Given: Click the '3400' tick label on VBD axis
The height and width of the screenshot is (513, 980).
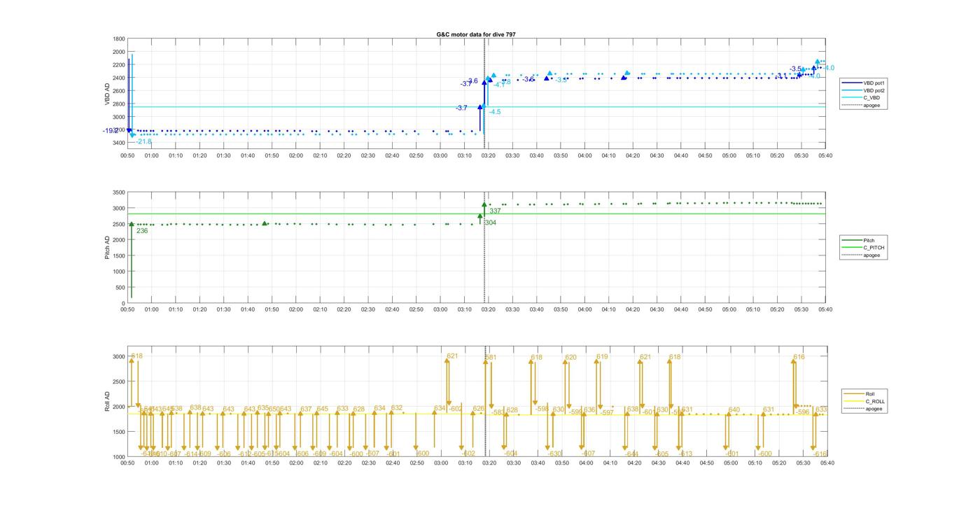Looking at the screenshot, I should (x=119, y=143).
